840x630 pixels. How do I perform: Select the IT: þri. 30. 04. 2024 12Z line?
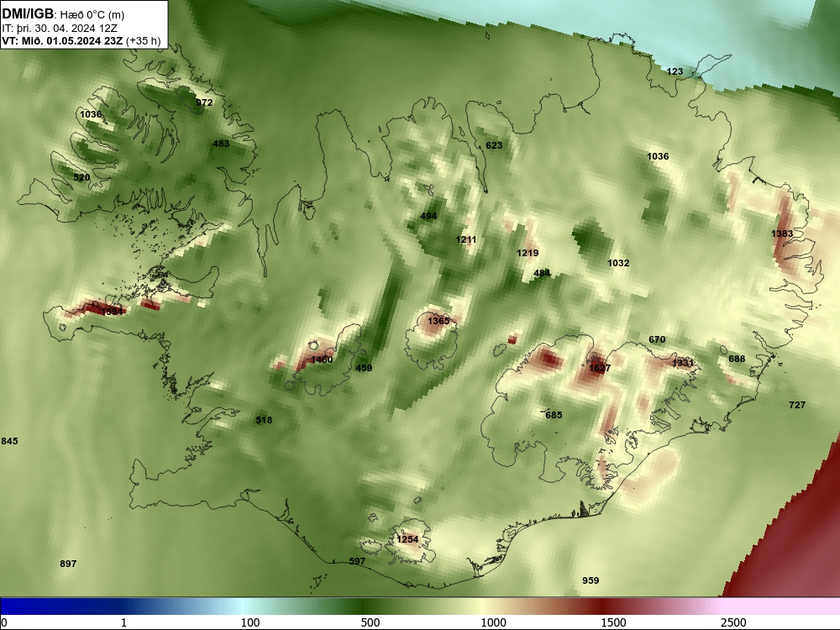click(x=60, y=29)
